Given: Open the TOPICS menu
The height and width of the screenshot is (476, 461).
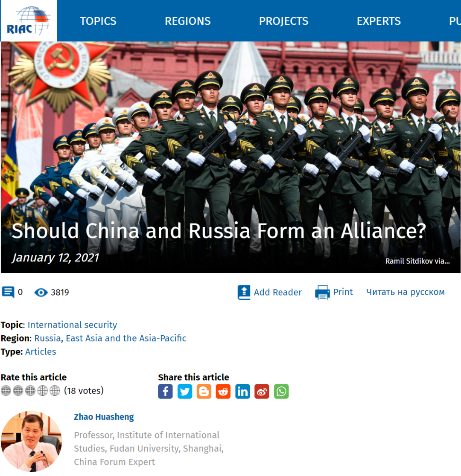Looking at the screenshot, I should (x=98, y=21).
